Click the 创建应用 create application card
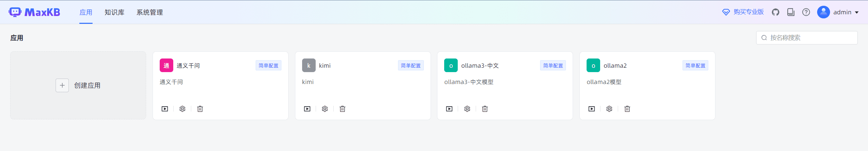This screenshot has height=151, width=868. (x=78, y=85)
